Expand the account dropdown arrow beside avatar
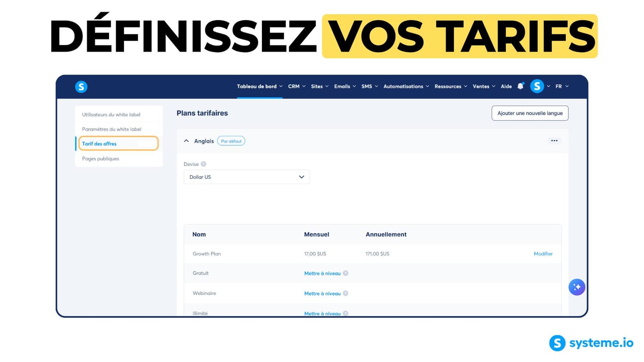Viewport: 644px width, 362px height. [548, 86]
